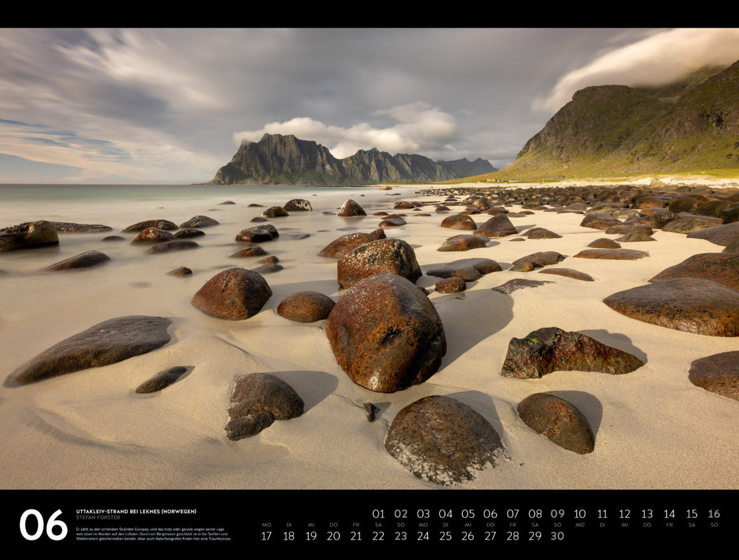Click calendar date 10
The height and width of the screenshot is (560, 739).
click(x=580, y=514)
